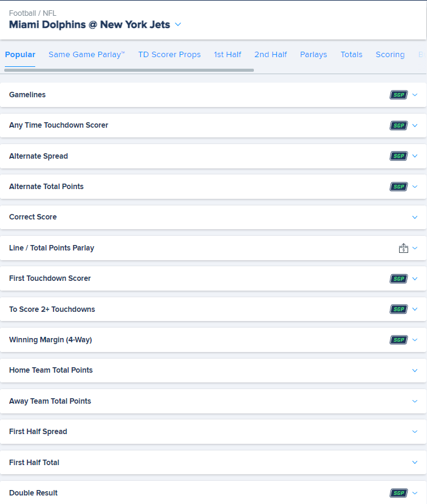Screen dimensions: 427x504
Task: Click First Half Total title
Action: (34, 463)
